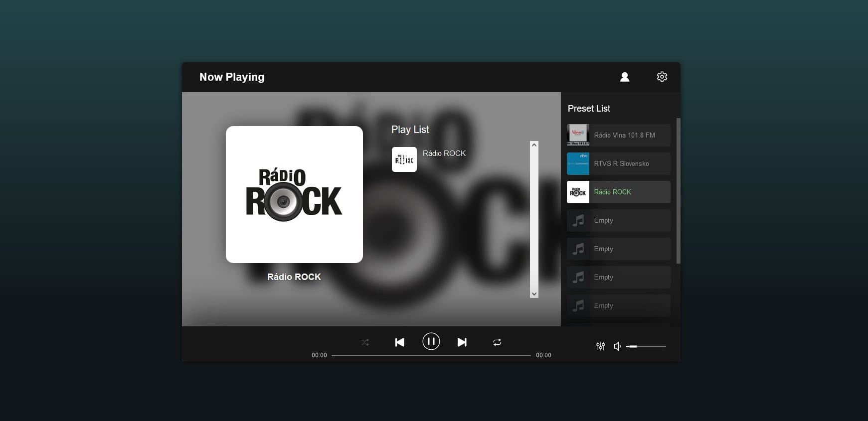The width and height of the screenshot is (868, 421).
Task: Click the first Empty preset slot
Action: [618, 220]
